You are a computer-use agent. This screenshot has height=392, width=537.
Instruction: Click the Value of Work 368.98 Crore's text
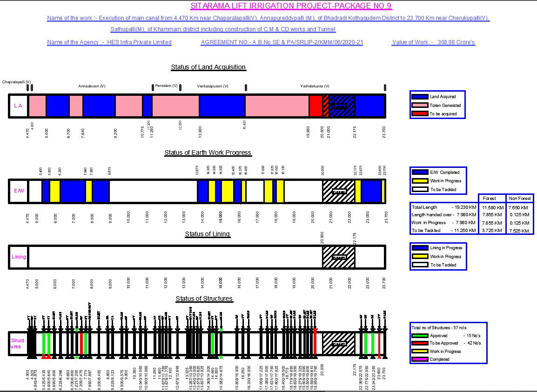tap(433, 42)
